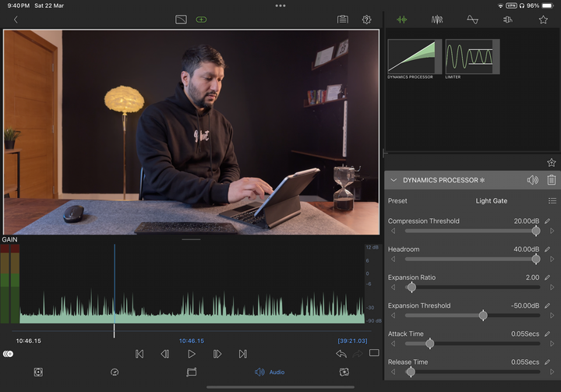The width and height of the screenshot is (561, 392).
Task: Collapse the Dynamics Processor section chevron
Action: [x=393, y=180]
